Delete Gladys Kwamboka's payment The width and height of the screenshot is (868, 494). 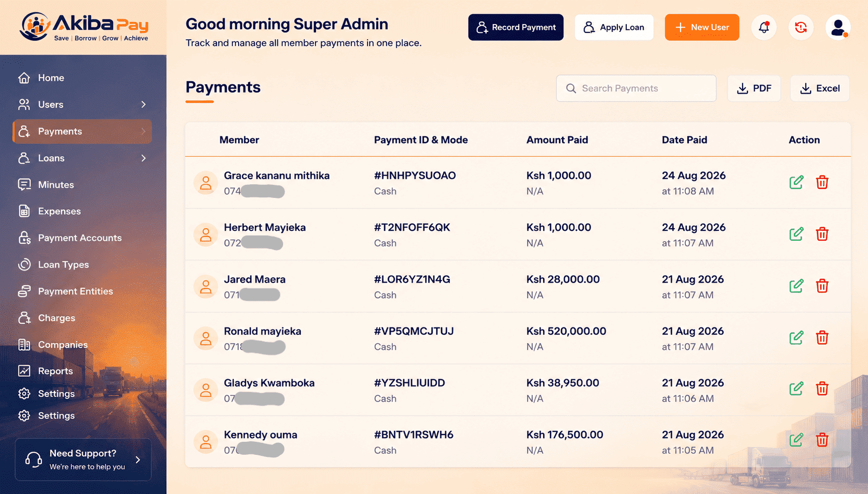click(822, 389)
